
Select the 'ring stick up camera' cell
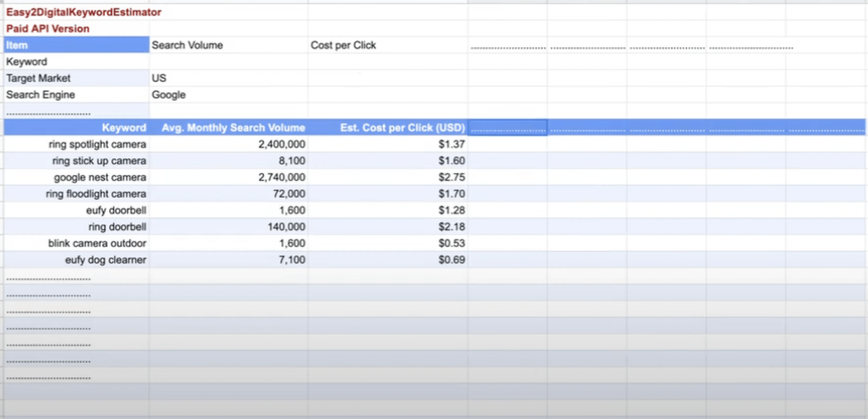point(77,161)
